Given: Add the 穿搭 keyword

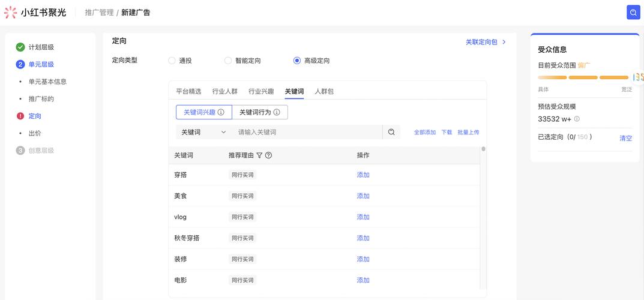Looking at the screenshot, I should [363, 175].
